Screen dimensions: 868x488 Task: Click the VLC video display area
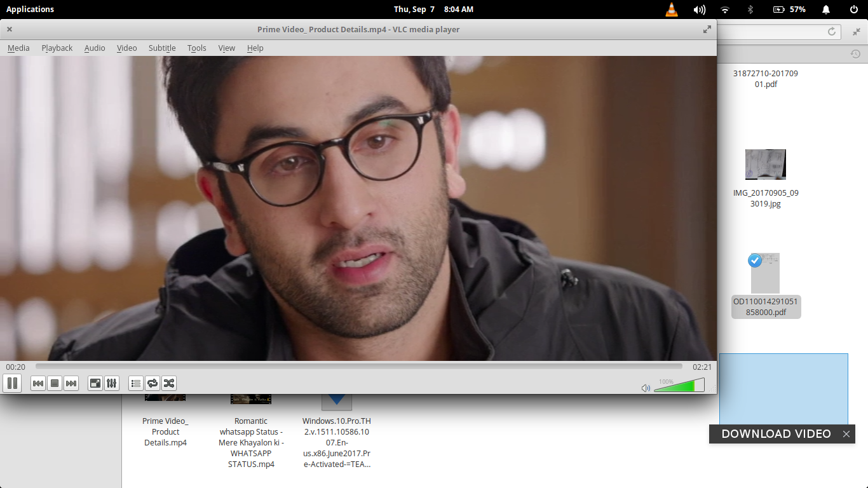coord(358,208)
